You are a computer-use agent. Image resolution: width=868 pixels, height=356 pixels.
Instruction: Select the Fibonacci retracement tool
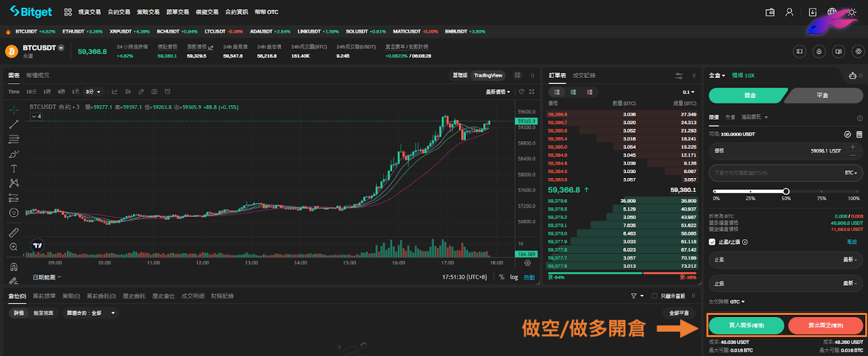click(14, 139)
